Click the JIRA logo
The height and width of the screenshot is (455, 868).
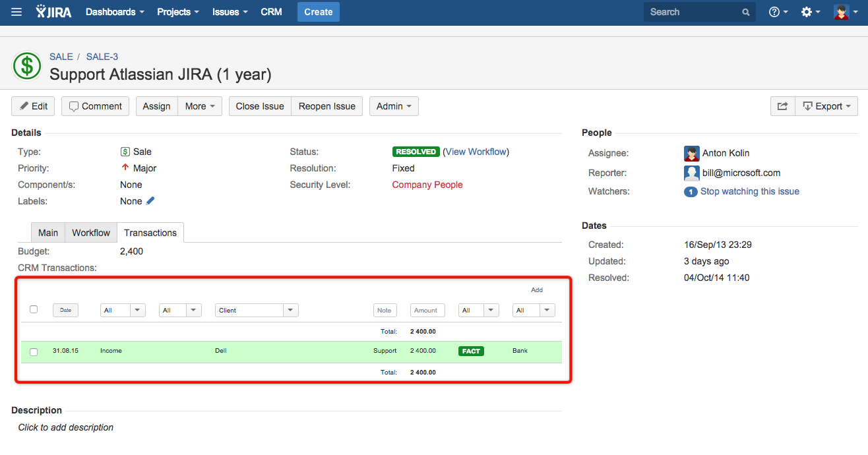pyautogui.click(x=54, y=12)
